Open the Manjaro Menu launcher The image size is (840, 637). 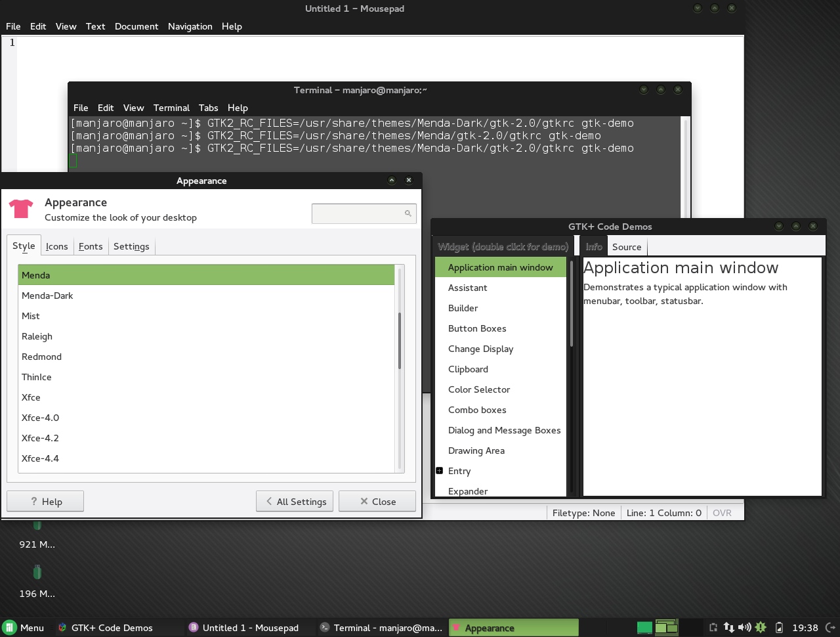pyautogui.click(x=24, y=628)
